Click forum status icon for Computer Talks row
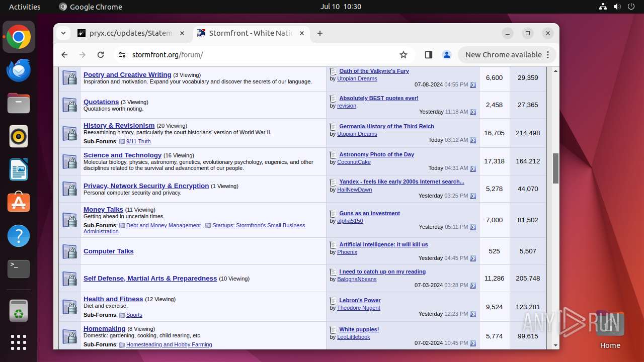 [x=69, y=251]
